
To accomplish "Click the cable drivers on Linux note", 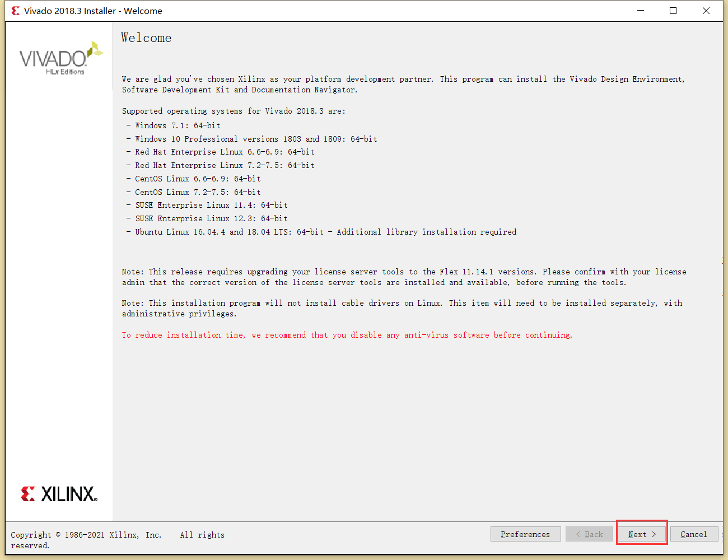I will coord(402,308).
